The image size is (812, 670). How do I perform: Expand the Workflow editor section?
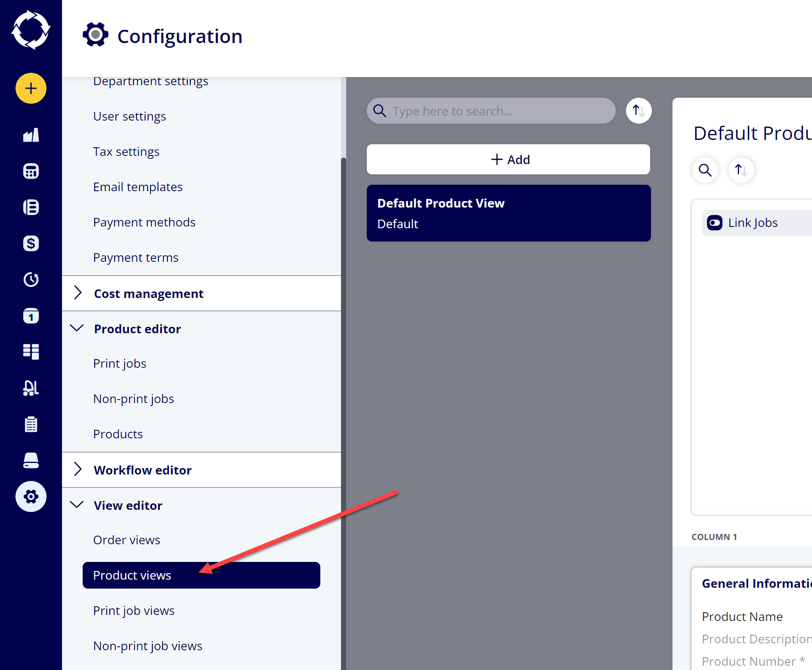201,470
